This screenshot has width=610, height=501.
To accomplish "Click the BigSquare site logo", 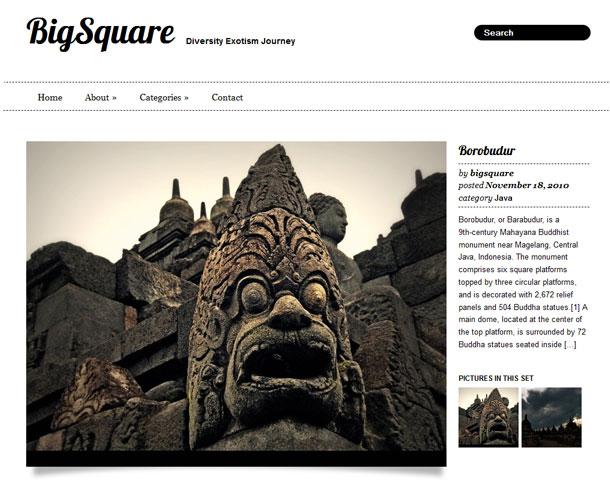I will coord(100,33).
